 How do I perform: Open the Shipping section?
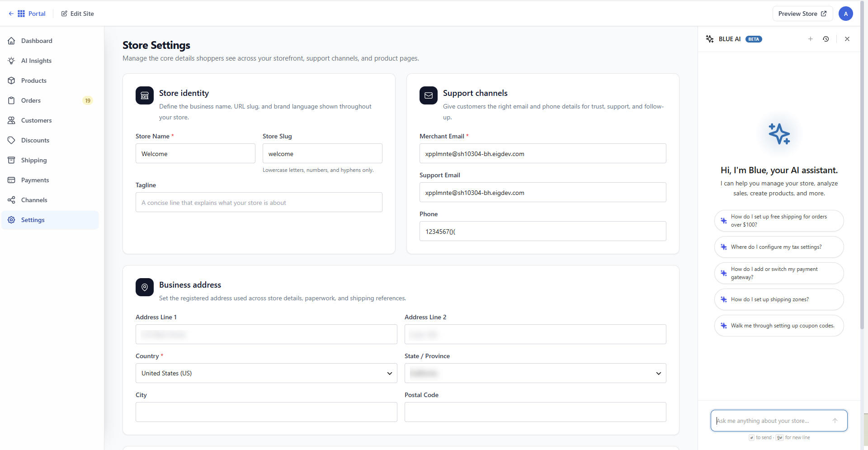coord(50,160)
